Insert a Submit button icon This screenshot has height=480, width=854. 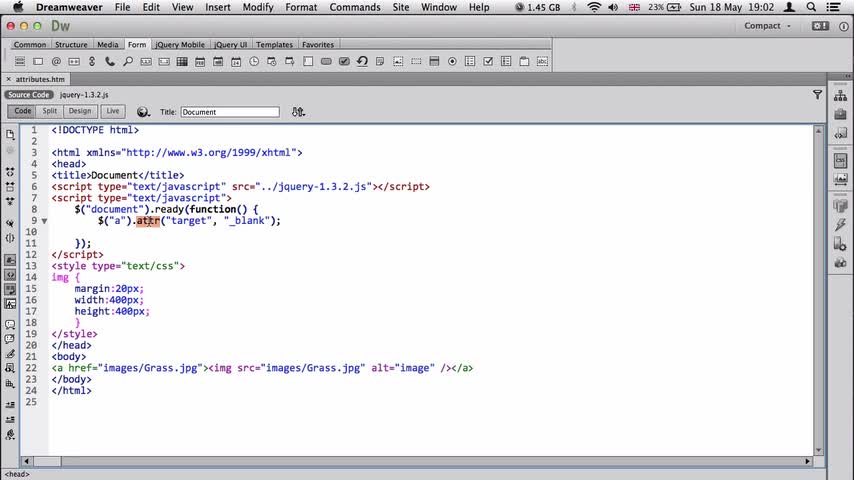click(344, 62)
